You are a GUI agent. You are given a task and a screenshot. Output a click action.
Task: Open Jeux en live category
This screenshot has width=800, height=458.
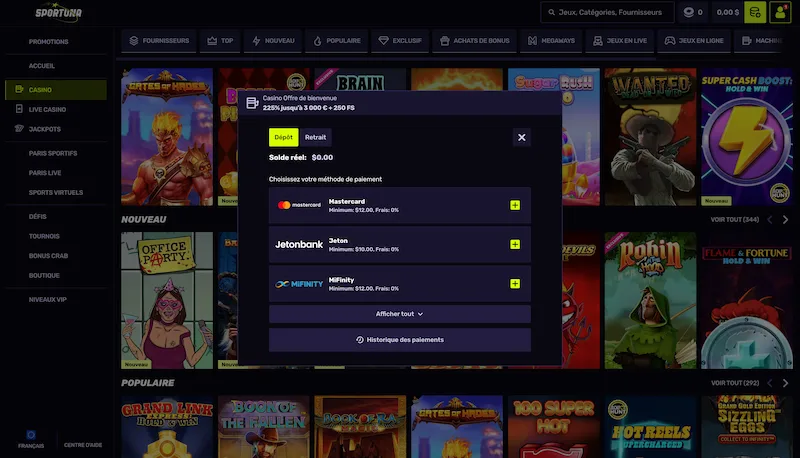(x=619, y=41)
